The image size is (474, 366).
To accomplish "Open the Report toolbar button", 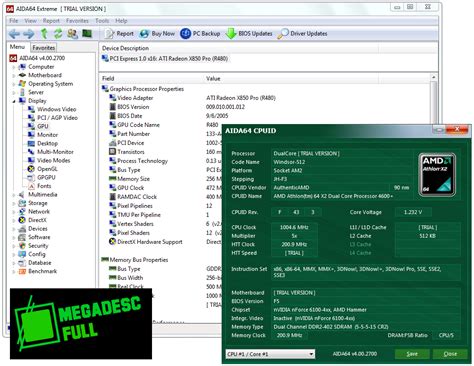I will pyautogui.click(x=119, y=33).
